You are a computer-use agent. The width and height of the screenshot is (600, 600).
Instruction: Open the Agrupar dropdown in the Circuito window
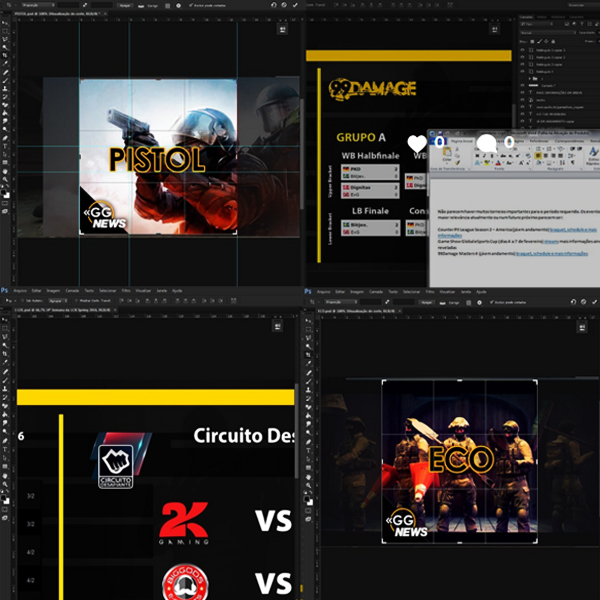point(58,301)
